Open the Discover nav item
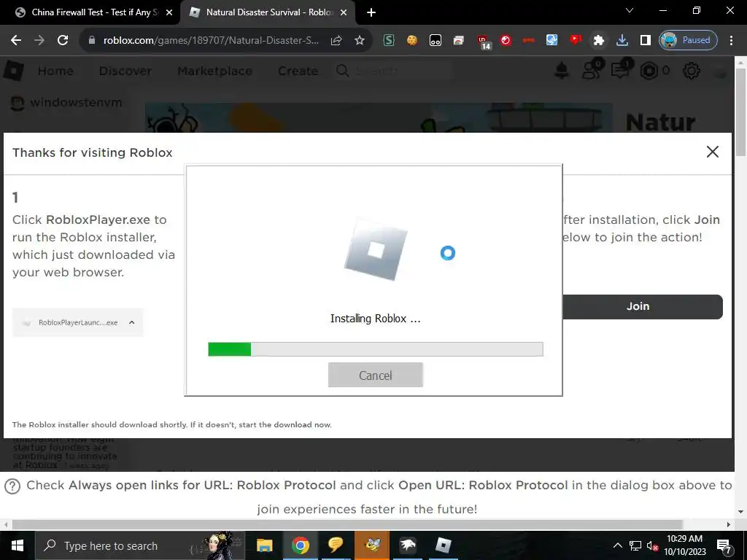This screenshot has height=560, width=747. coord(125,71)
